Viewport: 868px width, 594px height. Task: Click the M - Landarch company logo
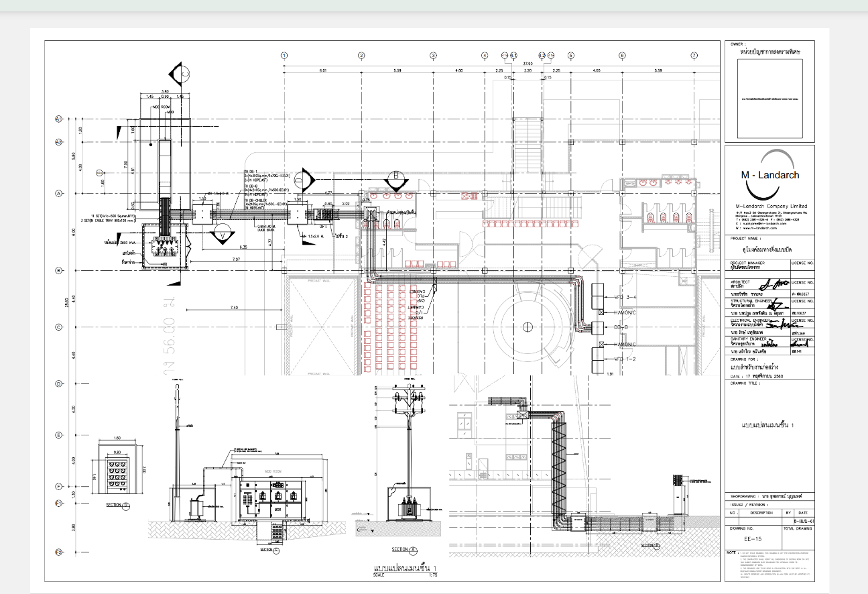(769, 172)
